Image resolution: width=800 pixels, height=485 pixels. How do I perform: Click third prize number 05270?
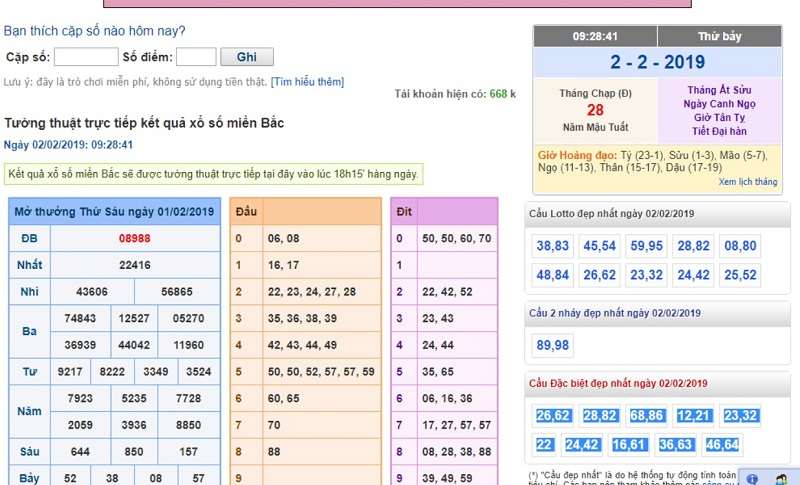(188, 318)
